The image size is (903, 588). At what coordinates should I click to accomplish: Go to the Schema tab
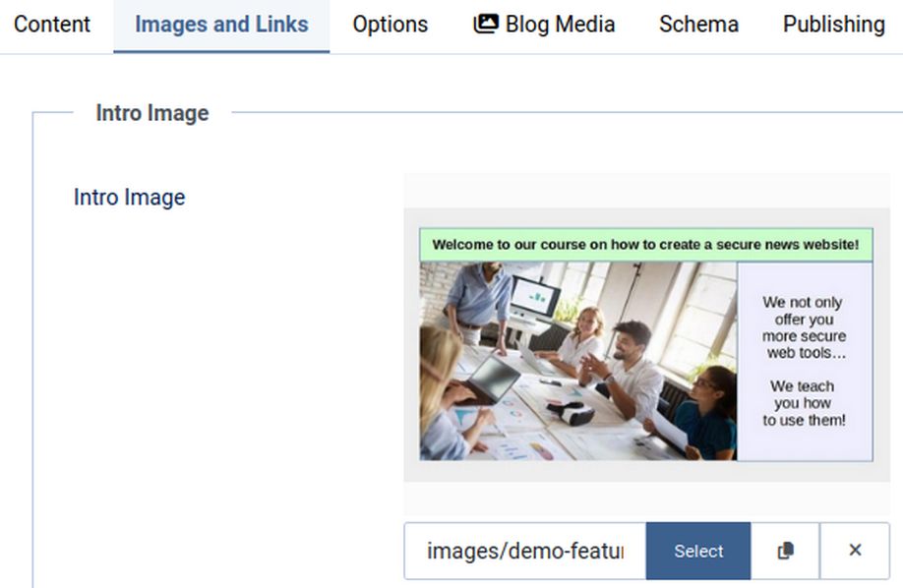[x=698, y=25]
